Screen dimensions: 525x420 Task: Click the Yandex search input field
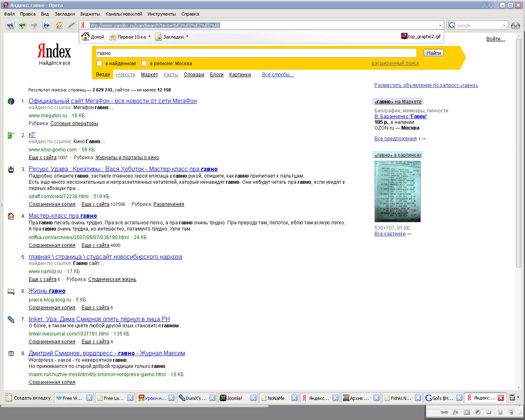tap(256, 53)
